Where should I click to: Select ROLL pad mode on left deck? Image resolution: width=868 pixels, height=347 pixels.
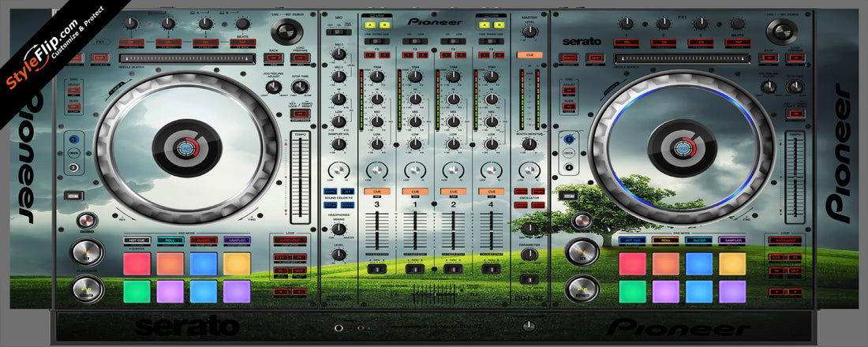click(x=170, y=241)
